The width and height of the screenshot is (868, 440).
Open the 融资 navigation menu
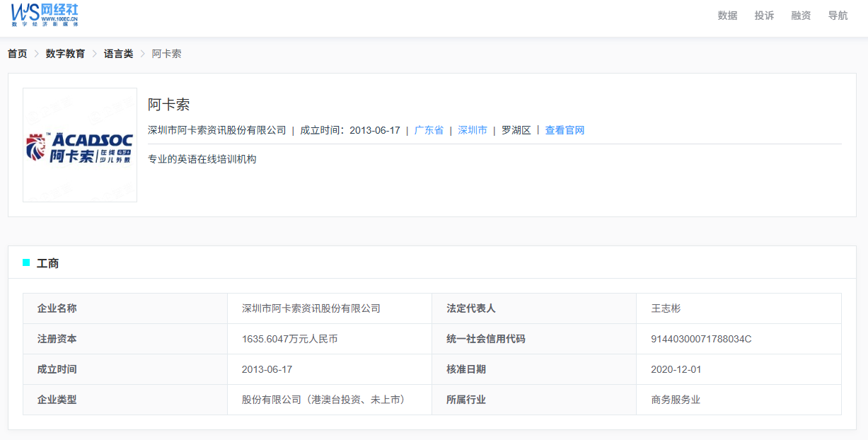[801, 16]
